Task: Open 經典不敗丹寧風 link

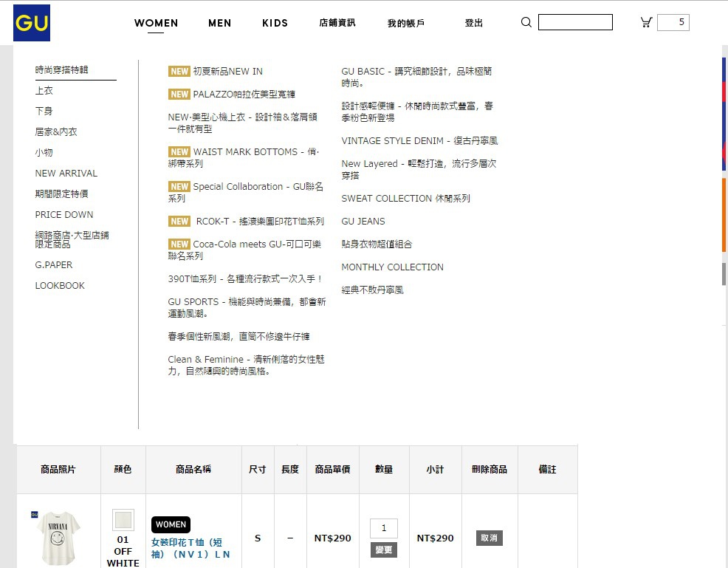Action: [372, 290]
